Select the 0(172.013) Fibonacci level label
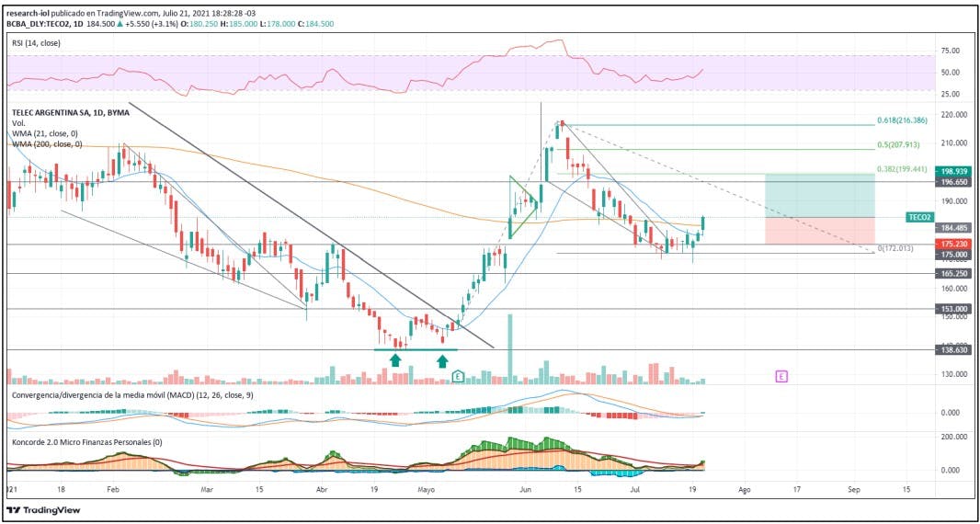This screenshot has width=980, height=524. click(895, 249)
